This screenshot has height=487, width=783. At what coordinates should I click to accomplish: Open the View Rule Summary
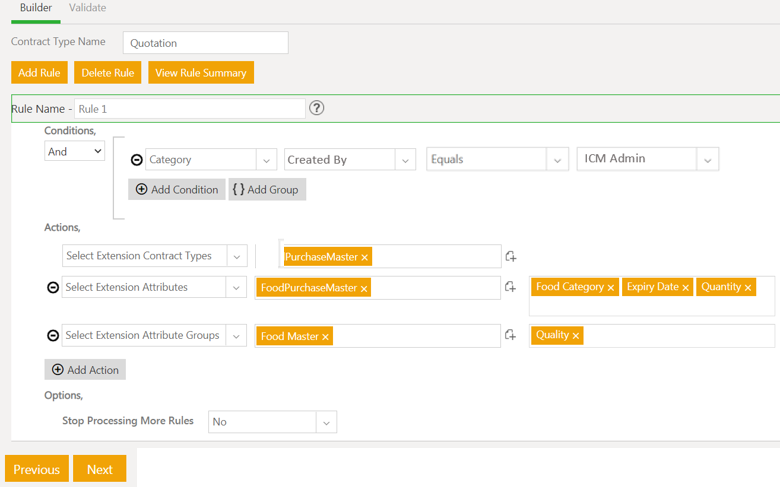[200, 73]
